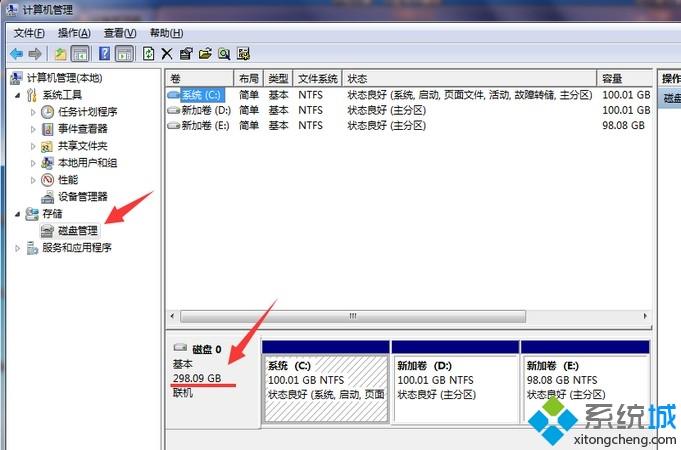
Task: Open the 帮助(H) menu
Action: click(x=166, y=33)
